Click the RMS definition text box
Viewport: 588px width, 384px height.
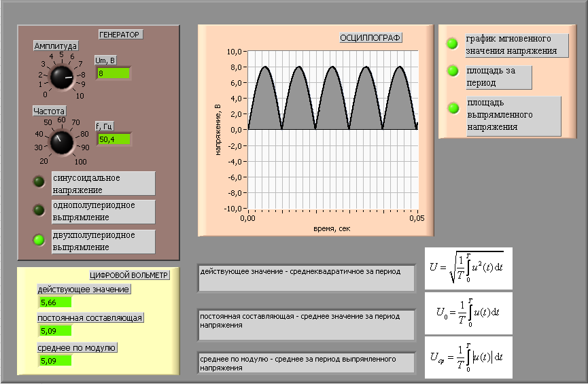pyautogui.click(x=307, y=278)
